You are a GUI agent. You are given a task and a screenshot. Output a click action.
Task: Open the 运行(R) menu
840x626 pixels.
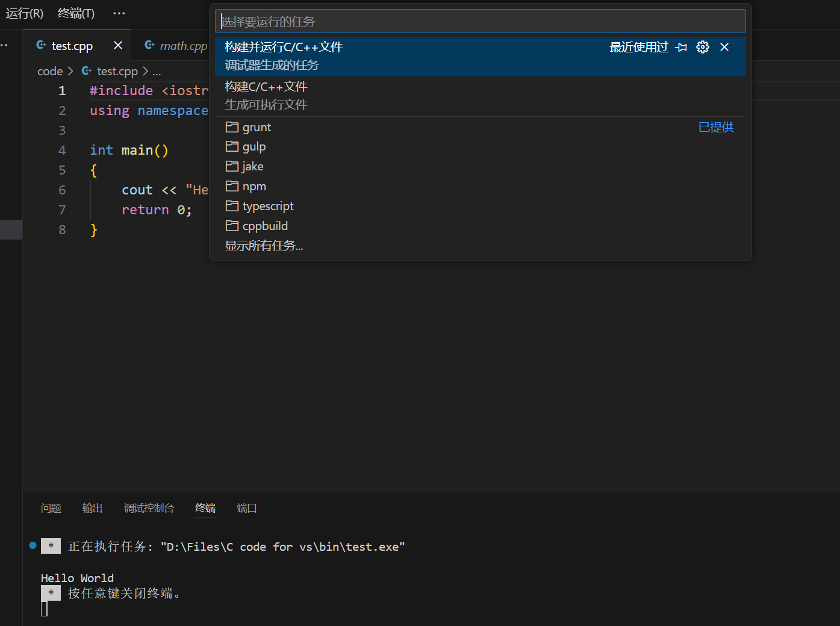coord(25,13)
